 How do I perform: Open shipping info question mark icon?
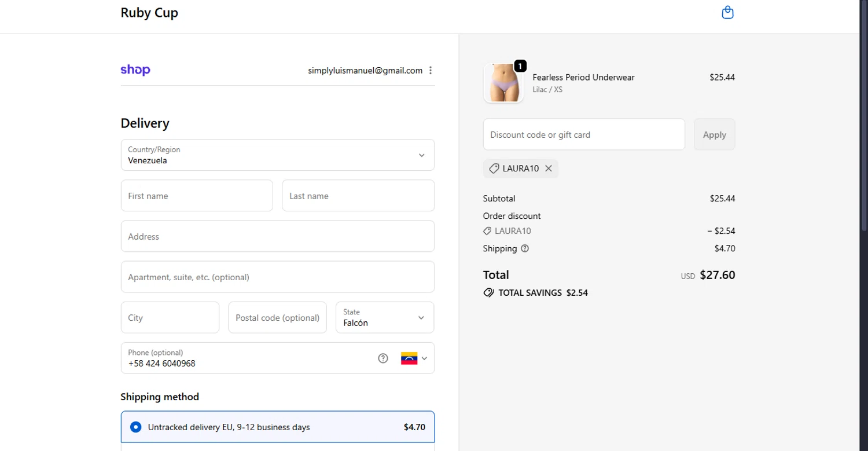coord(525,248)
